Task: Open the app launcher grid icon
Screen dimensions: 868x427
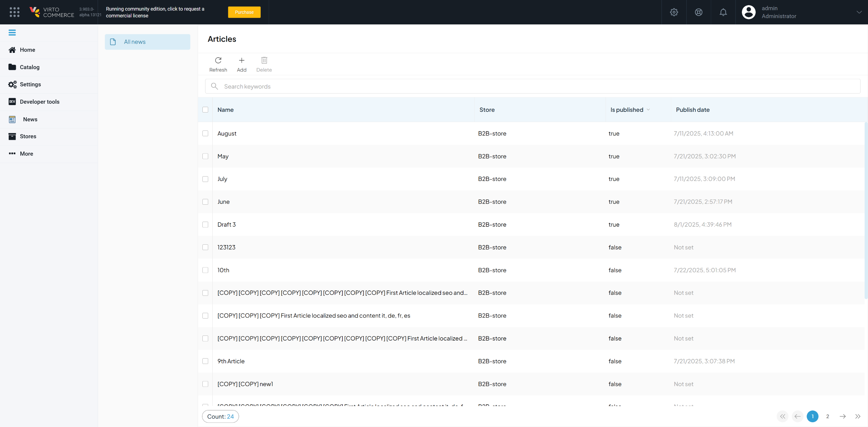Action: pos(14,12)
